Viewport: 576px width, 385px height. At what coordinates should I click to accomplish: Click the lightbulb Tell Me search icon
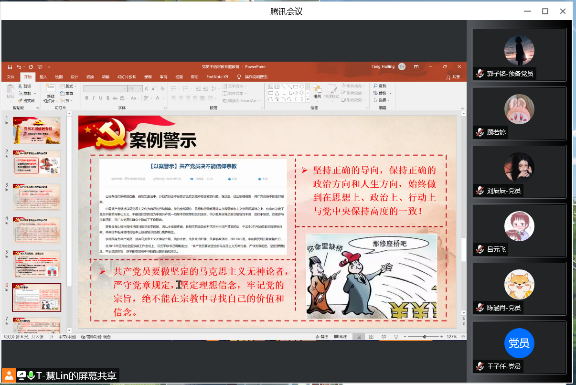coord(239,77)
